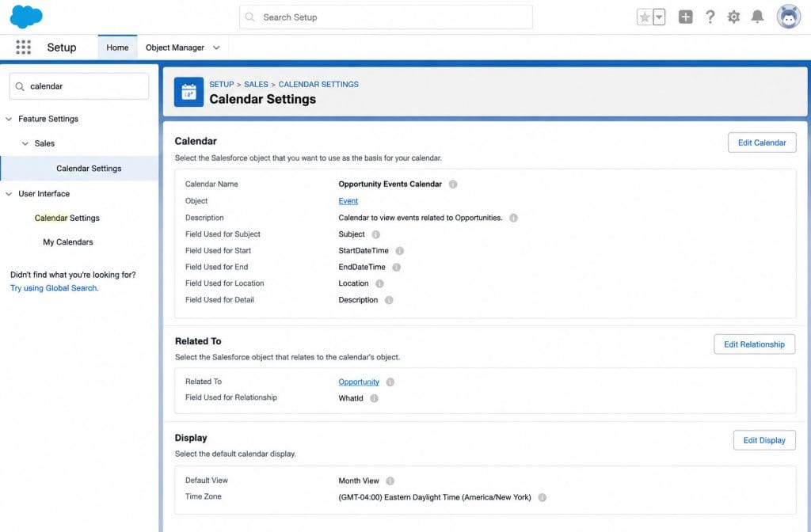Open the Event object link
This screenshot has width=811, height=532.
[x=348, y=201]
